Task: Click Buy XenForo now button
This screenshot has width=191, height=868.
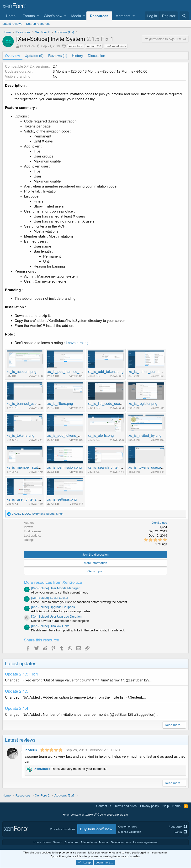Action: [x=96, y=829]
